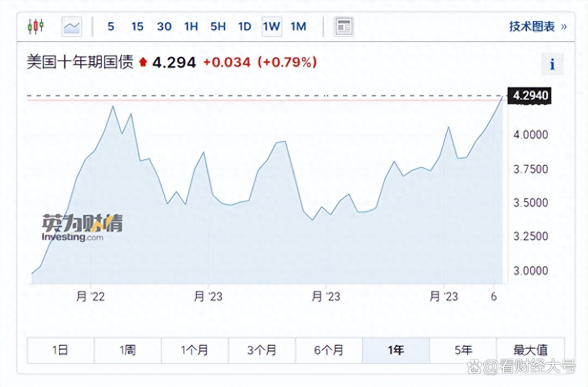Click the Investing.com watermark logo

click(82, 228)
